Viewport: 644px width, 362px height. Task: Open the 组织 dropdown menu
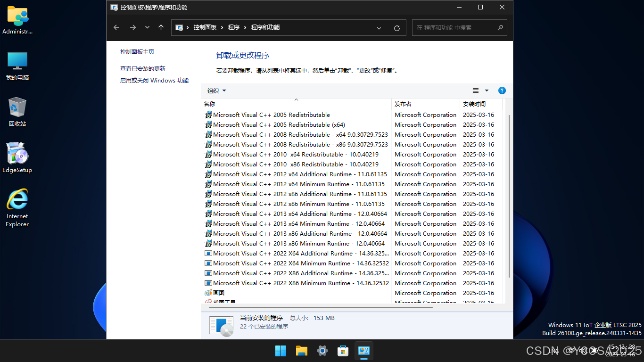pos(217,91)
